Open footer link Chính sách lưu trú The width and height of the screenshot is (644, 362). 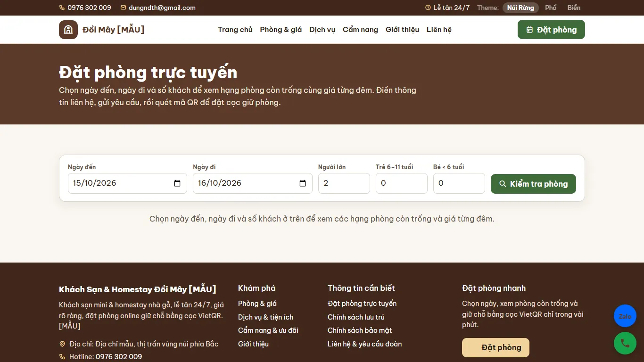tap(356, 317)
